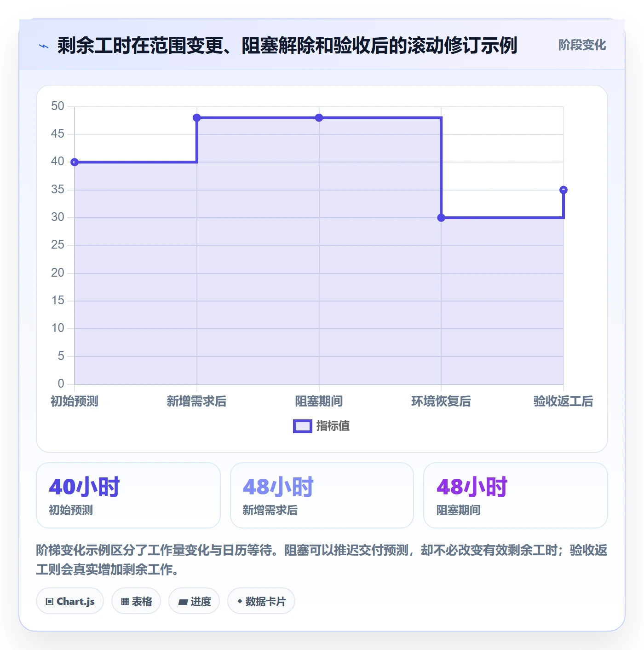Open the 40小时 初始预测 data card
644x650 pixels.
tap(128, 495)
